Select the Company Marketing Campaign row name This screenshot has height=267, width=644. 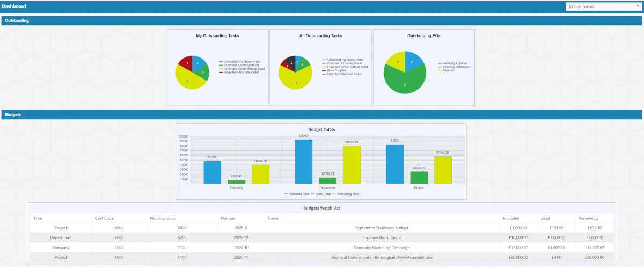[382, 248]
